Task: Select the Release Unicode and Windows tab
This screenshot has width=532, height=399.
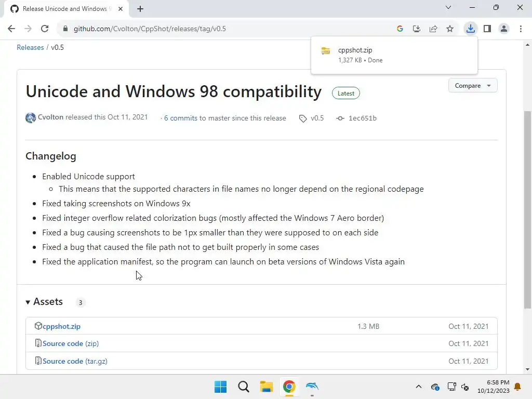Action: click(x=66, y=9)
